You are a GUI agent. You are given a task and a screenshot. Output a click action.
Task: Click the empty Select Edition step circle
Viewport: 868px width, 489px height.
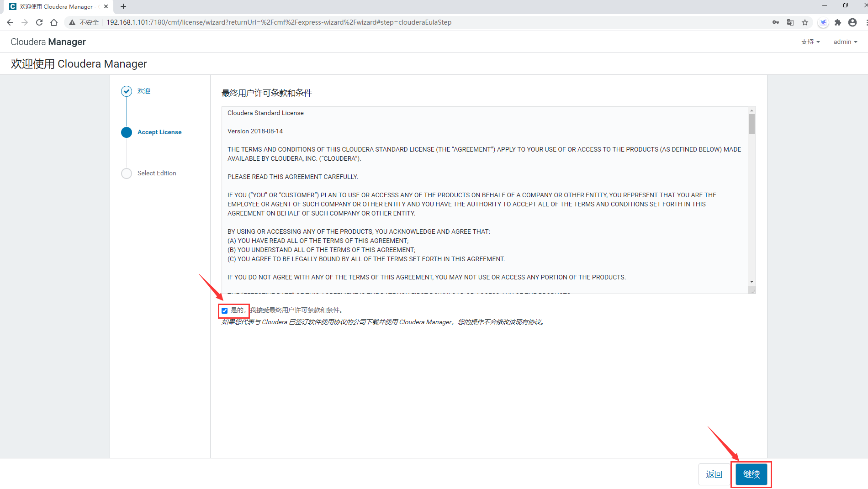(127, 174)
